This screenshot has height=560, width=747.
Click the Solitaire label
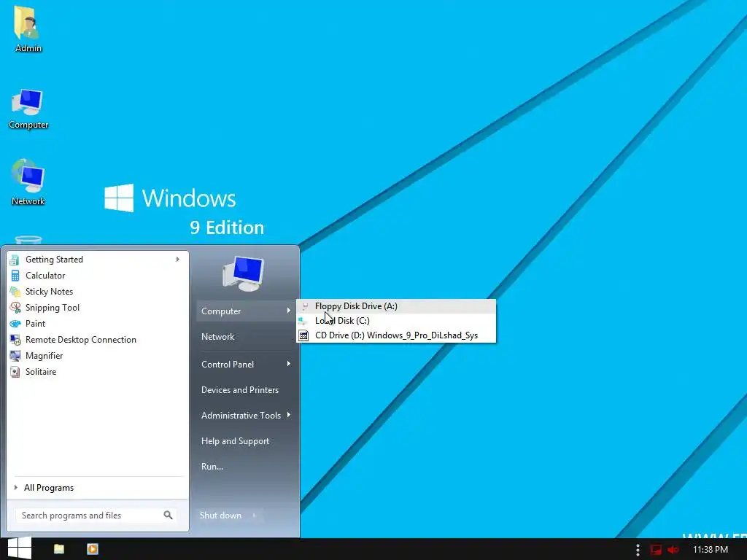coord(41,372)
